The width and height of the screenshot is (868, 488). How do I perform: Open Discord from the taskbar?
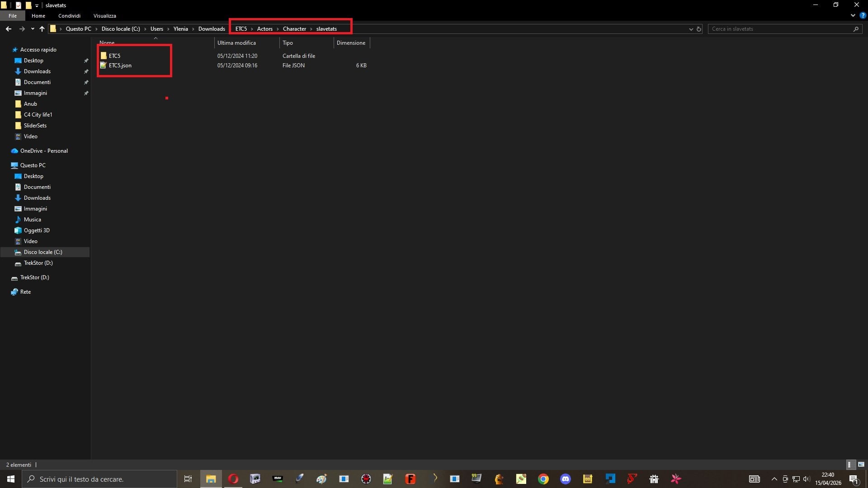click(x=566, y=479)
